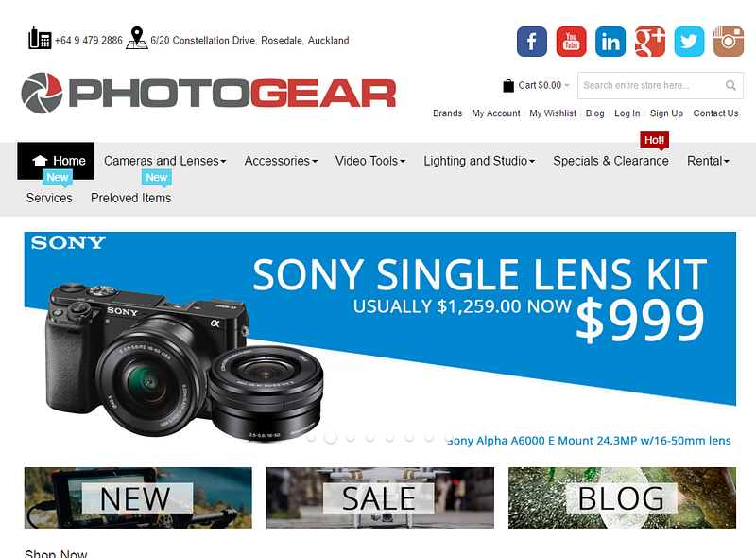Visit the YouTube channel icon

572,42
